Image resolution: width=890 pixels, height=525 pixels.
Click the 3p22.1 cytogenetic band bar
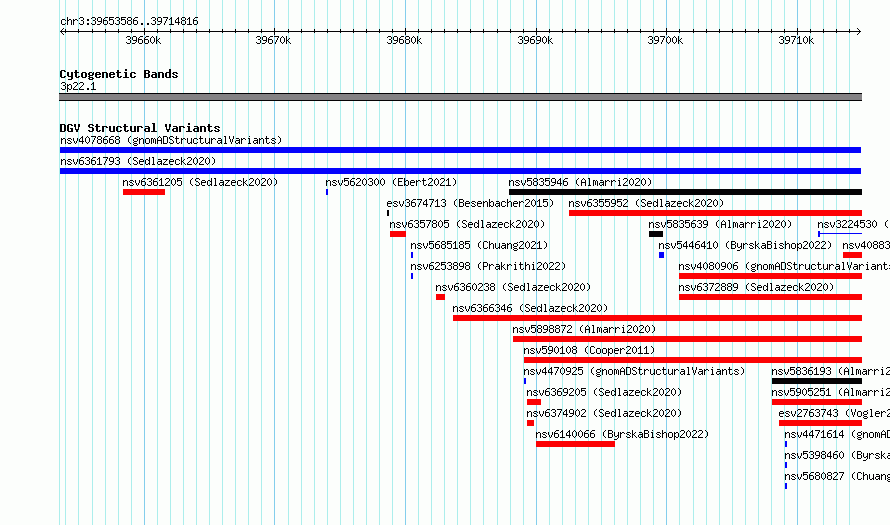click(460, 97)
